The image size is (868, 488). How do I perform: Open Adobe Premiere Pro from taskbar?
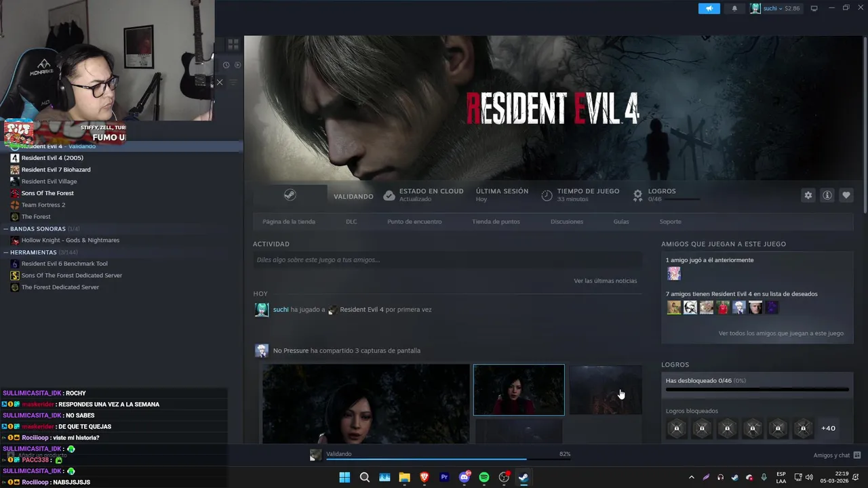[444, 477]
